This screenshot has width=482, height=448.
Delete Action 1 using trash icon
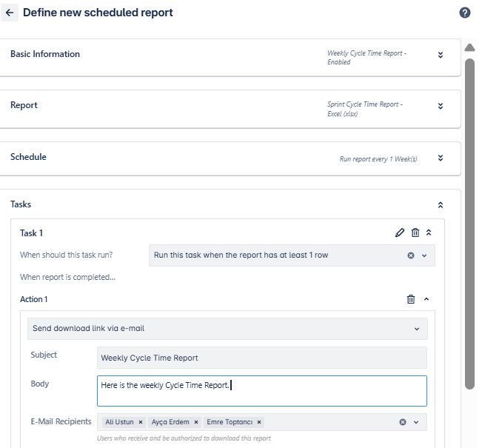pos(411,299)
